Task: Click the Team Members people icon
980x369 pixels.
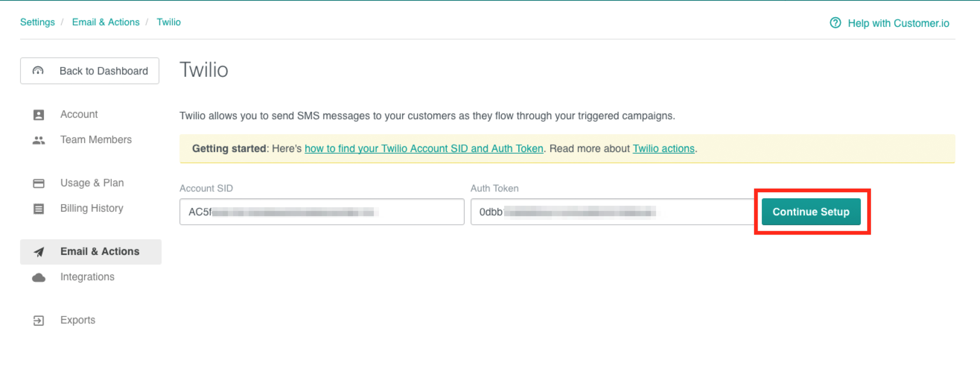Action: pos(38,140)
